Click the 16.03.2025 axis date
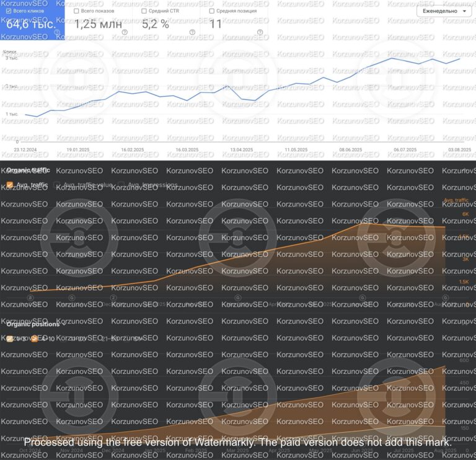This screenshot has width=476, height=460. click(x=187, y=149)
